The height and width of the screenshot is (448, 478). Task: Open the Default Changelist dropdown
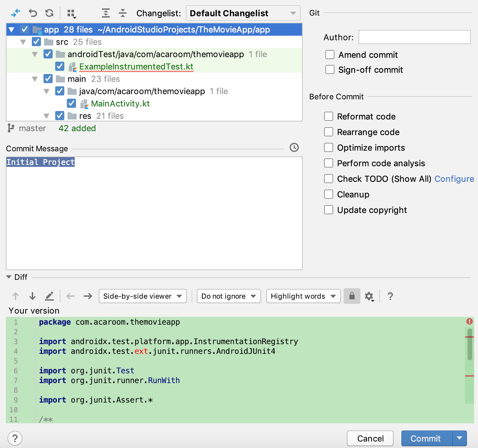pos(243,13)
